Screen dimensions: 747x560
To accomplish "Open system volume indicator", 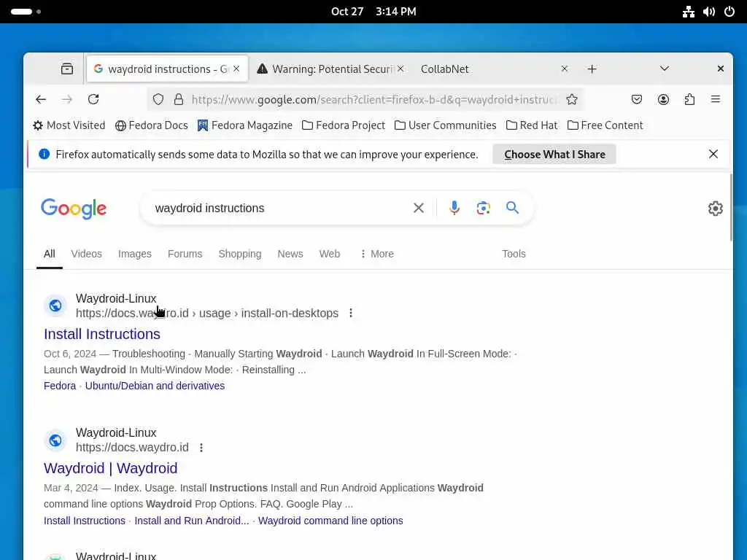I will click(709, 12).
